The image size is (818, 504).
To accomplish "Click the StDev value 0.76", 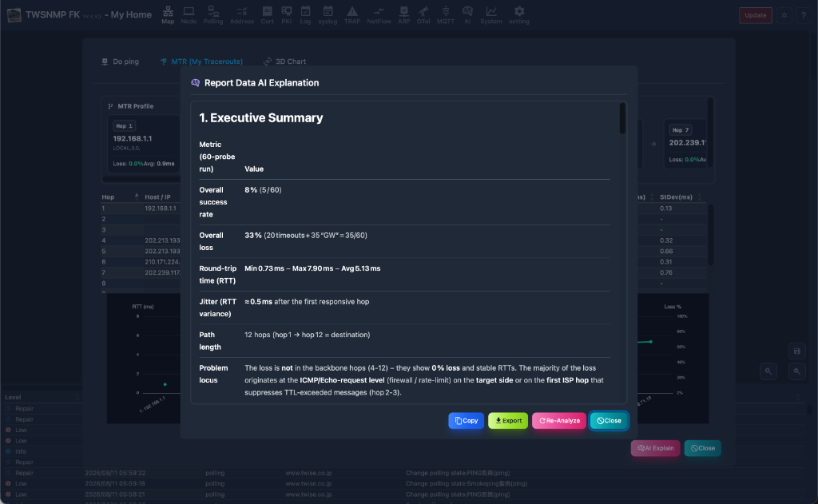I will pyautogui.click(x=666, y=272).
